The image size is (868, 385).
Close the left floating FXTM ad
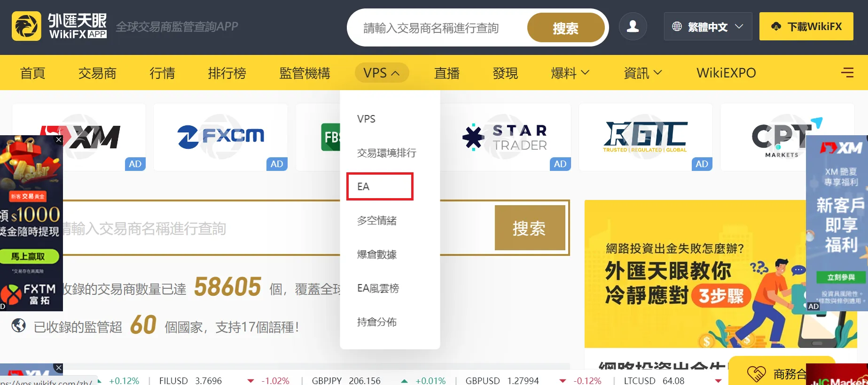(59, 139)
